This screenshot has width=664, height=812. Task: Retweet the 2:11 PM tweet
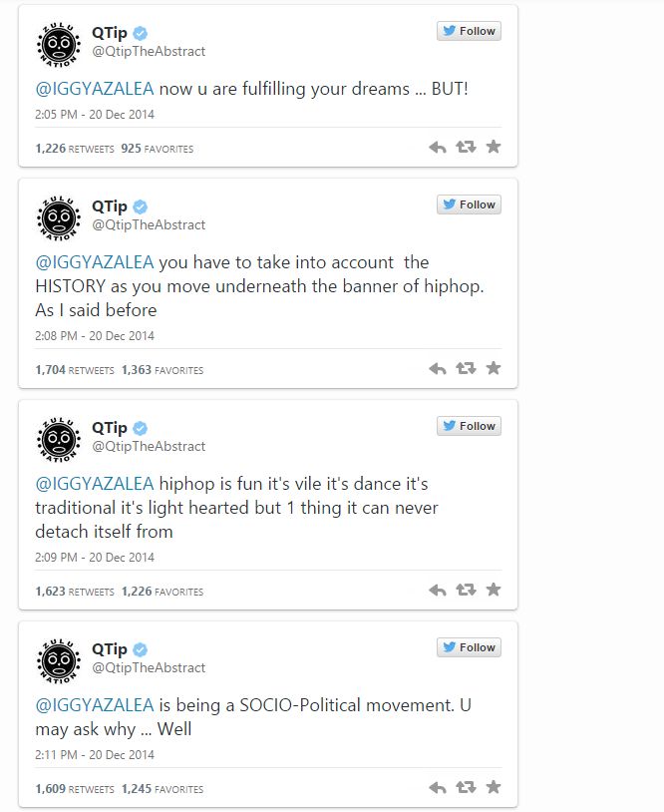(466, 788)
